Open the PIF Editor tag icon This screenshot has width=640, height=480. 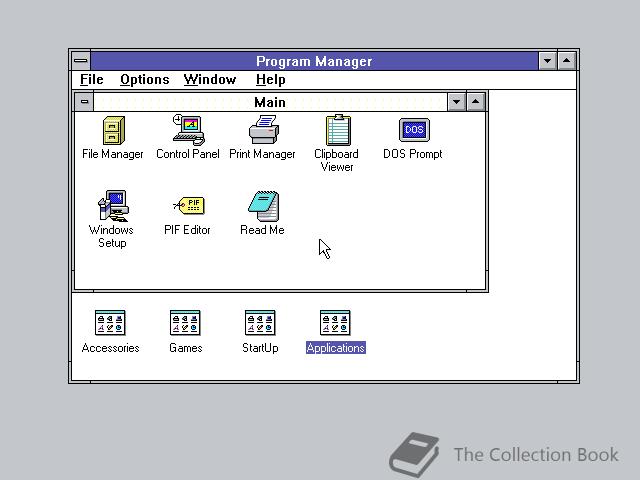(189, 205)
